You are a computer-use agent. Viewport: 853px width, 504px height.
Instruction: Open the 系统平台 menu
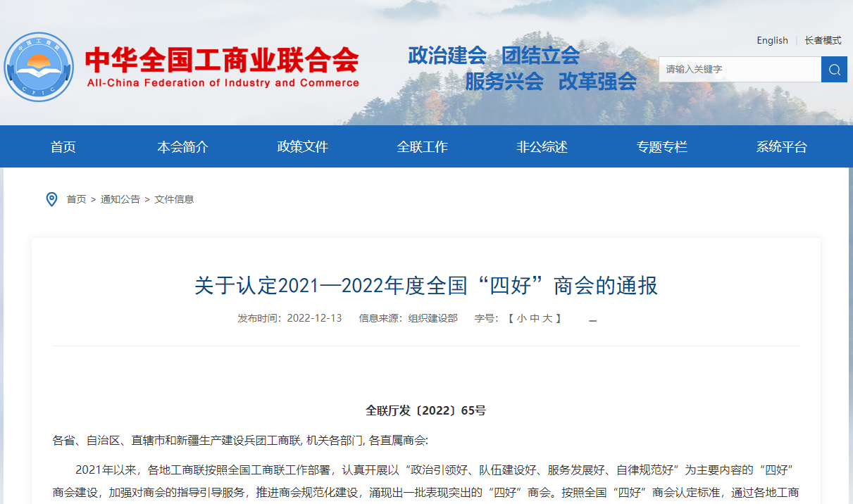[x=781, y=147]
